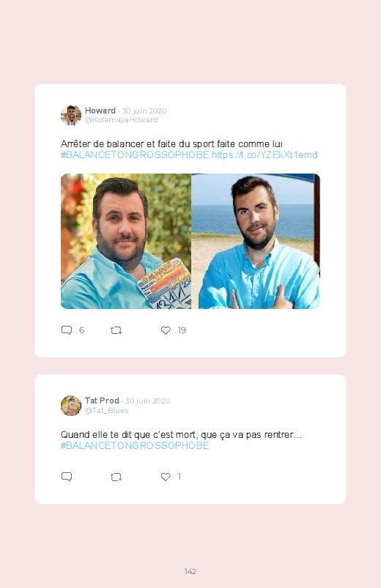Click the reply icon on Howard's tweet

point(67,330)
